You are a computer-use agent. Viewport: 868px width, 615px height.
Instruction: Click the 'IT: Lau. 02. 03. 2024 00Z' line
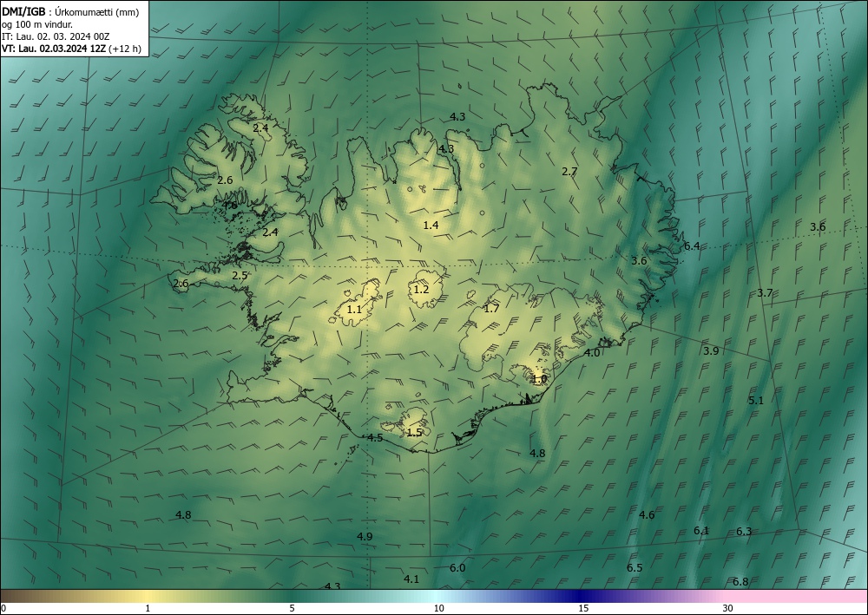click(x=56, y=36)
